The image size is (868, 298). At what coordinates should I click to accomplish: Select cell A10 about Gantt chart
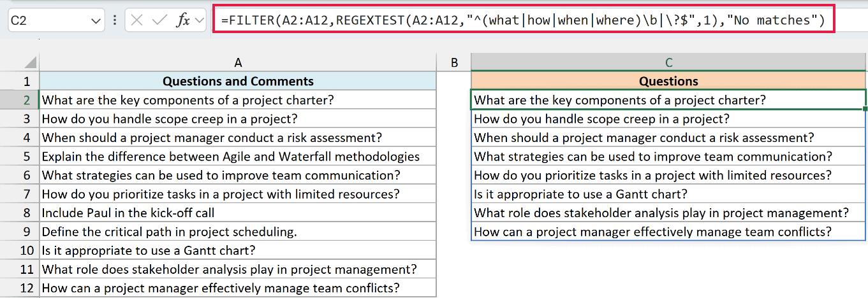click(x=238, y=250)
